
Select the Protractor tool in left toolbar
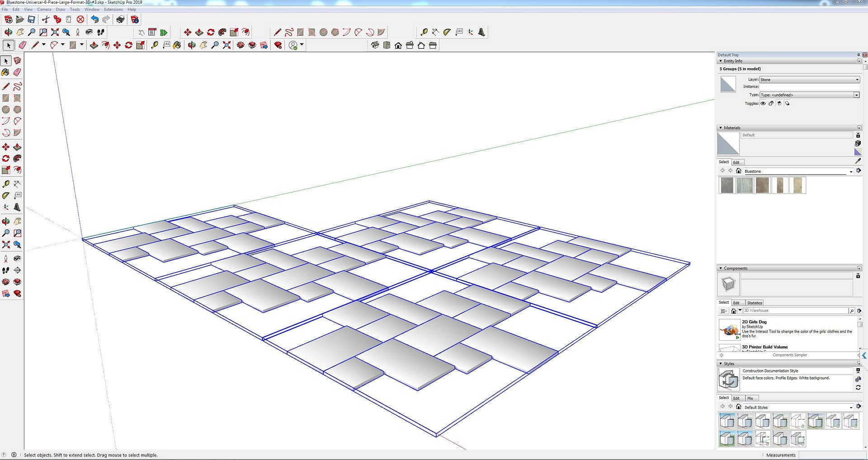coord(5,196)
